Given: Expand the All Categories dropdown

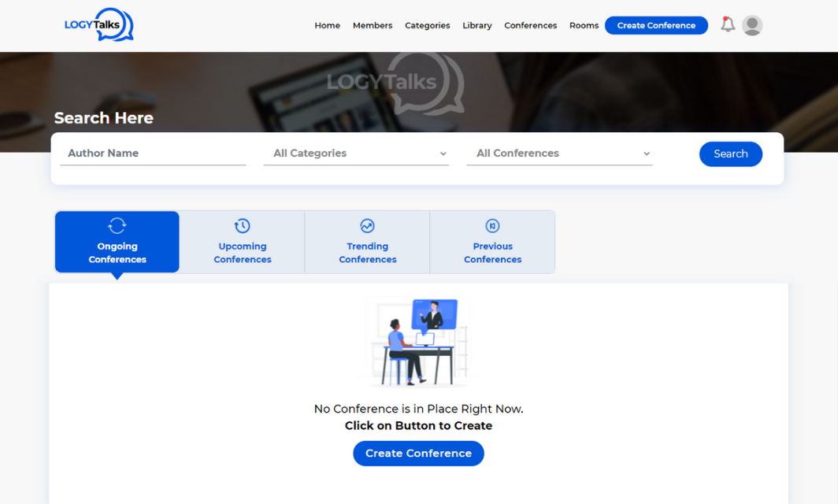Looking at the screenshot, I should [x=356, y=154].
